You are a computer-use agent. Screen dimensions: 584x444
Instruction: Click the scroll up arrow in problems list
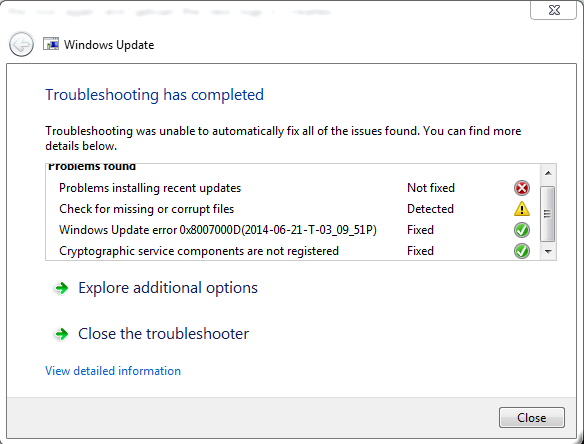tap(548, 173)
